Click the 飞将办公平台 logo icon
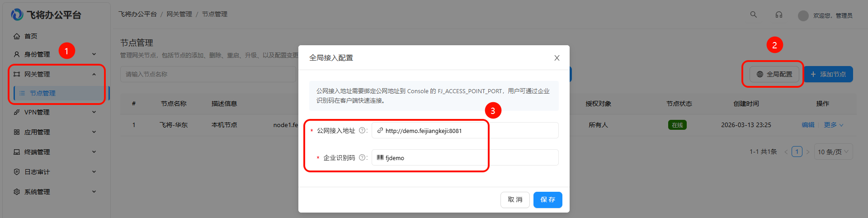Screen dimensions: 868x218 tap(17, 15)
